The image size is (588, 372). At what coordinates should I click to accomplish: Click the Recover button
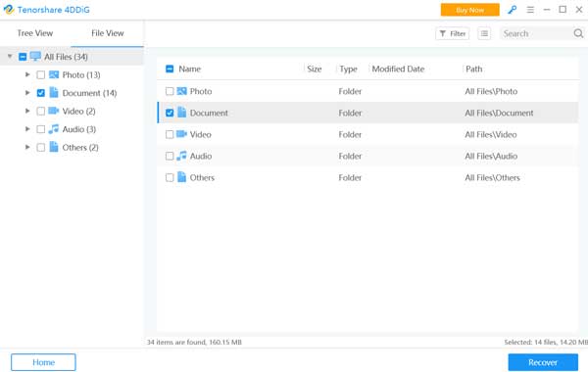(x=543, y=362)
